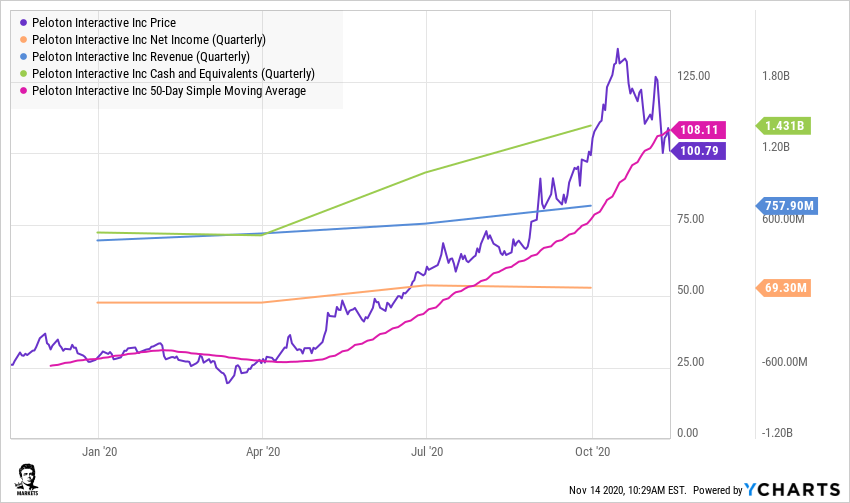Click the -600.00M right axis label
850x503 pixels.
784,362
